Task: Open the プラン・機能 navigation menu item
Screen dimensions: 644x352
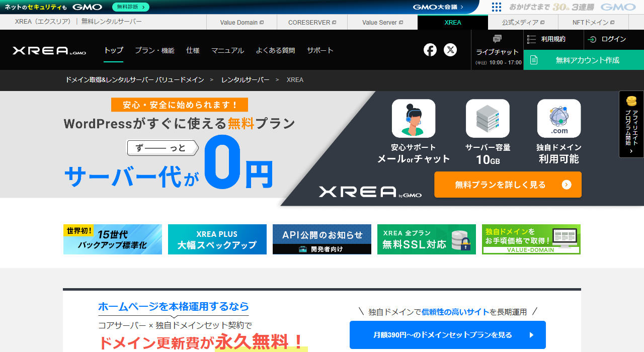Action: click(x=154, y=50)
